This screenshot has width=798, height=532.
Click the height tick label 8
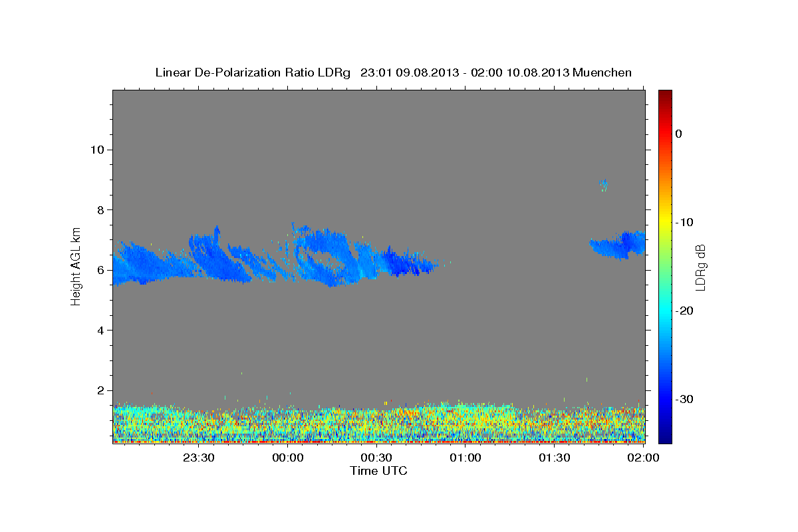[100, 209]
